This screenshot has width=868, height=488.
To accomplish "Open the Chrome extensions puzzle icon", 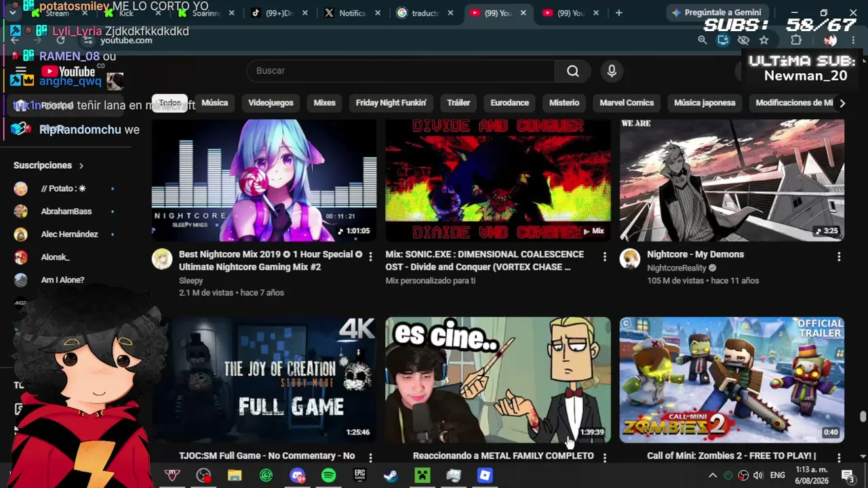I will (796, 40).
